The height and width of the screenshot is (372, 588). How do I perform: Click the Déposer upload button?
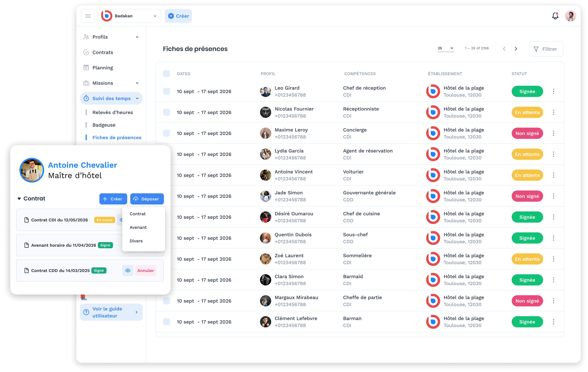tap(147, 198)
